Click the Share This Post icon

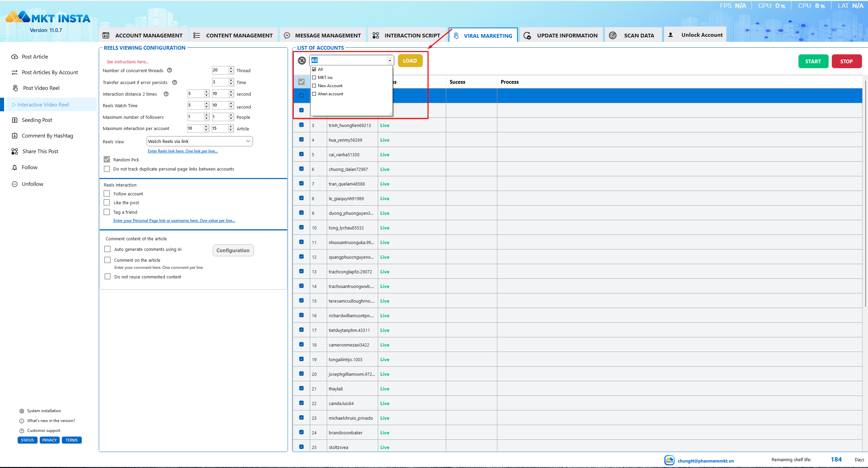(15, 151)
